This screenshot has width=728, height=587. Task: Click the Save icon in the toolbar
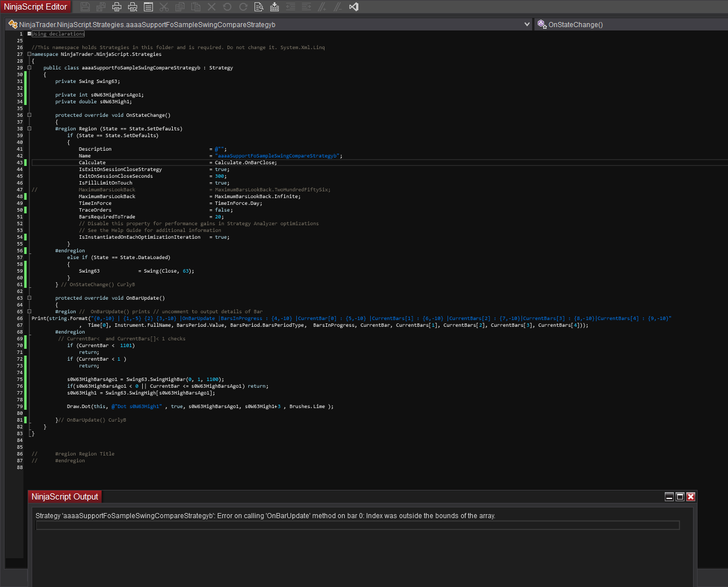[85, 7]
